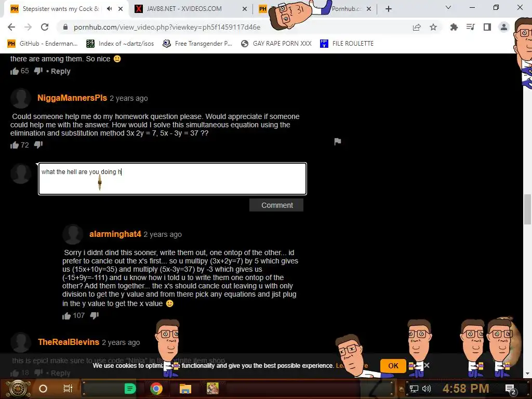This screenshot has width=532, height=399.
Task: Open the browser side panel
Action: coord(487,27)
